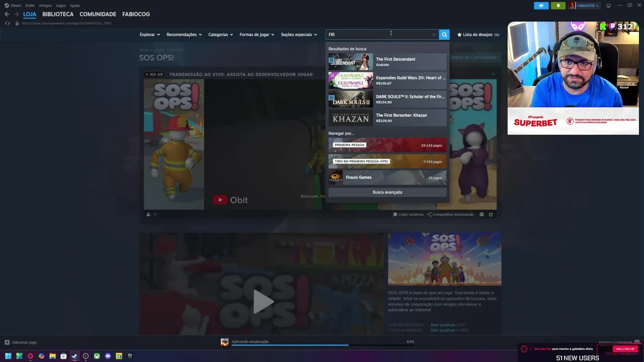Viewport: 644px width, 362px height.
Task: Open the Exibir menu
Action: click(x=30, y=6)
